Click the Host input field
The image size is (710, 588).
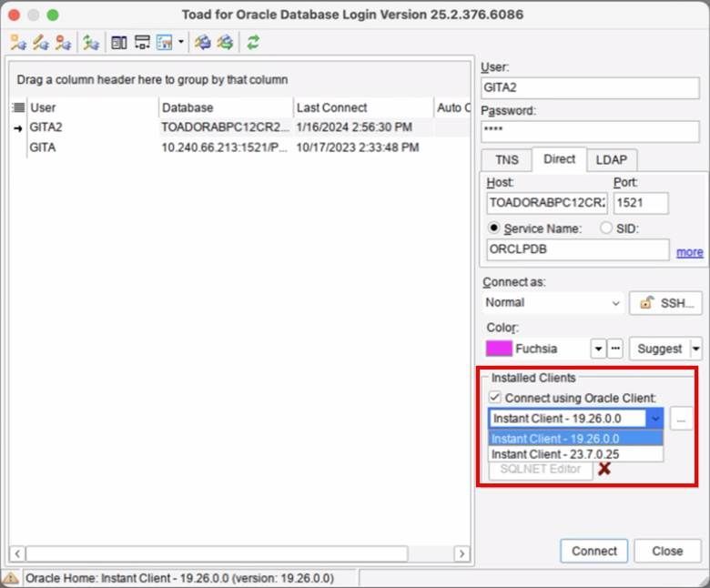click(547, 203)
